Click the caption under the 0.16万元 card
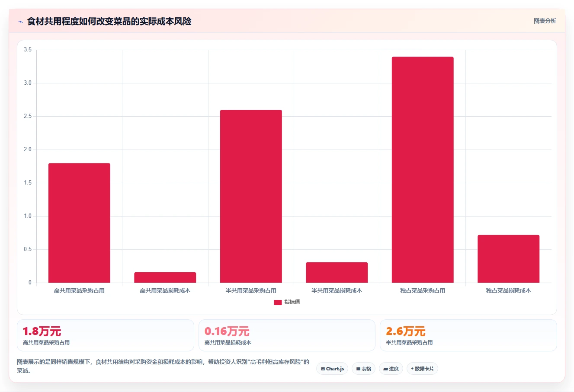Image resolution: width=574 pixels, height=392 pixels. point(228,343)
